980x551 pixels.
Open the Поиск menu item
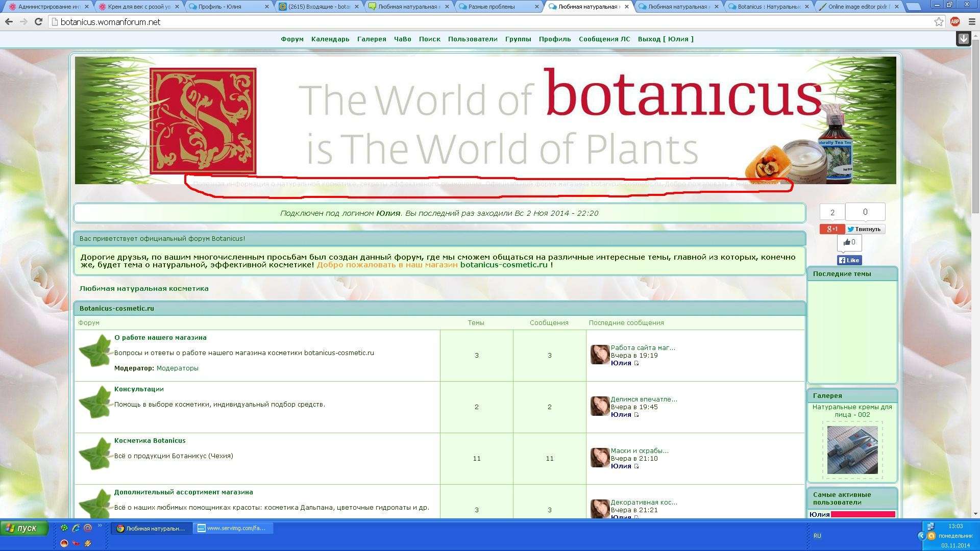[x=429, y=39]
